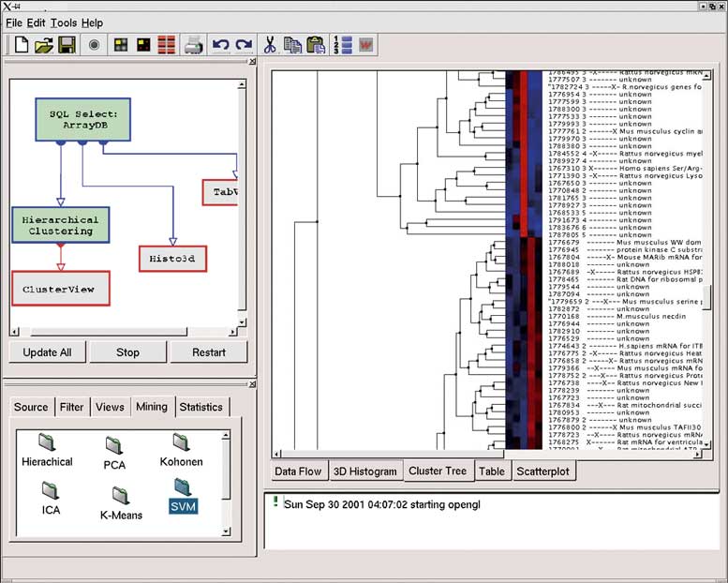
Task: Open the Tools menu
Action: [64, 22]
